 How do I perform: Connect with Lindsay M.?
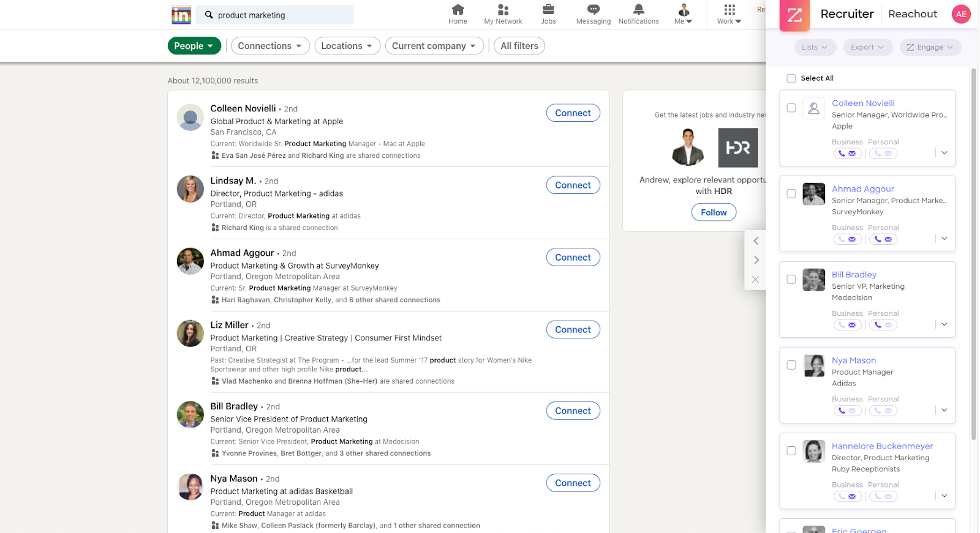[x=573, y=185]
